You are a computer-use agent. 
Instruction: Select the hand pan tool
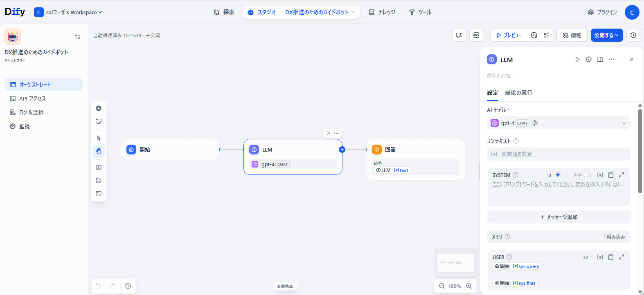click(99, 151)
